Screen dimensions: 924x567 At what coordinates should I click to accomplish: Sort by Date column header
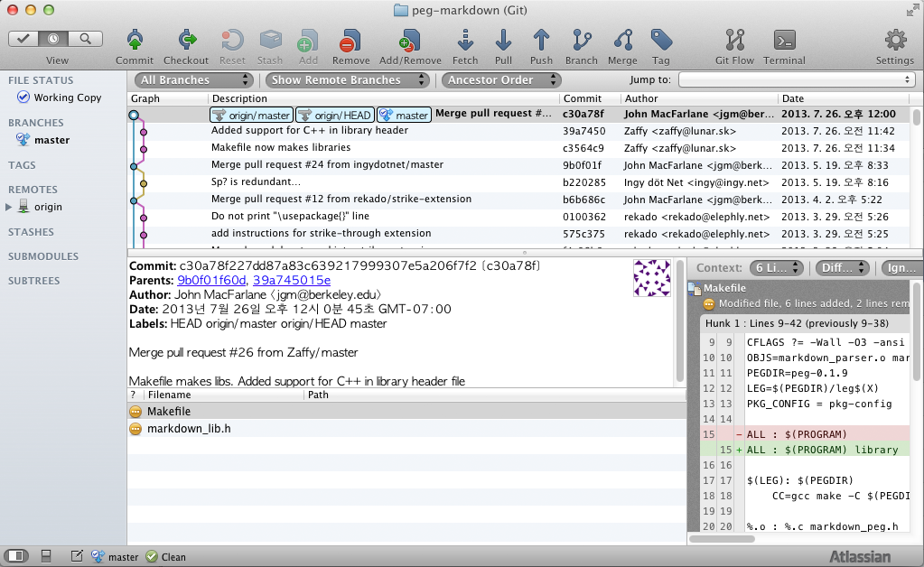[x=844, y=98]
